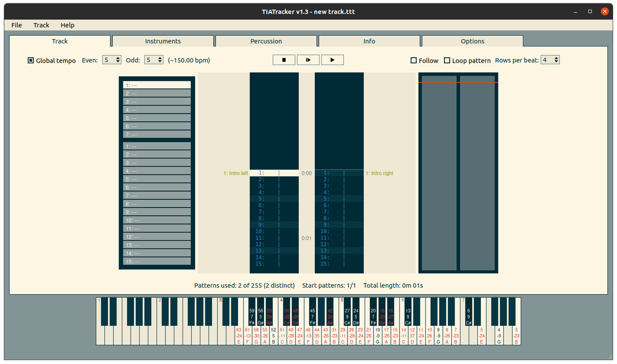Play the white B key labeled 52 5
Viewport: 617px width, 364px height.
click(273, 336)
